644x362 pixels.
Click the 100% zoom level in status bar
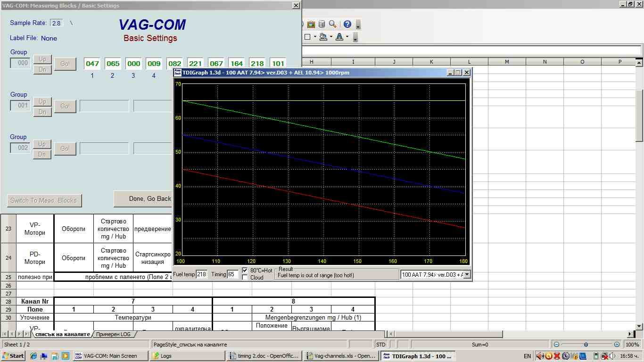pos(632,345)
